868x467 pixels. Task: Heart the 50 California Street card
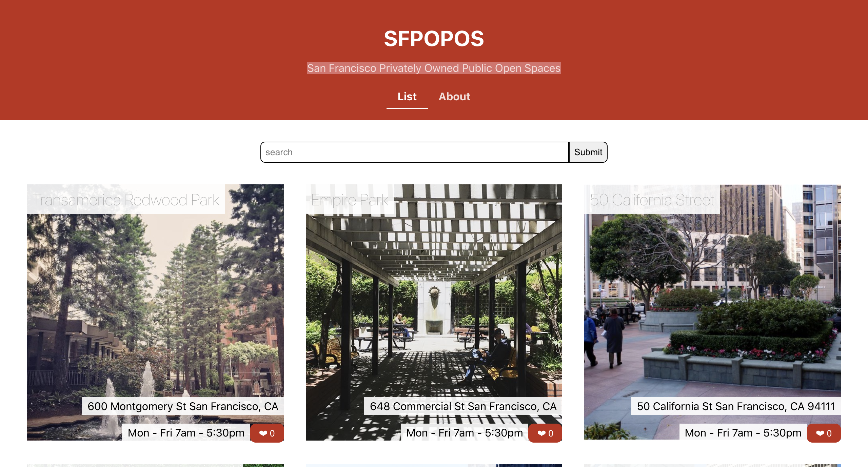824,433
